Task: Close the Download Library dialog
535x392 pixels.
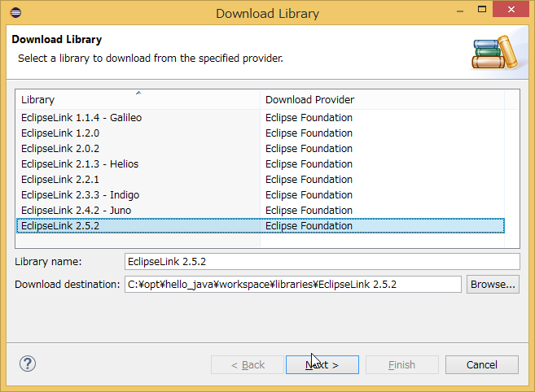Action: (511, 9)
